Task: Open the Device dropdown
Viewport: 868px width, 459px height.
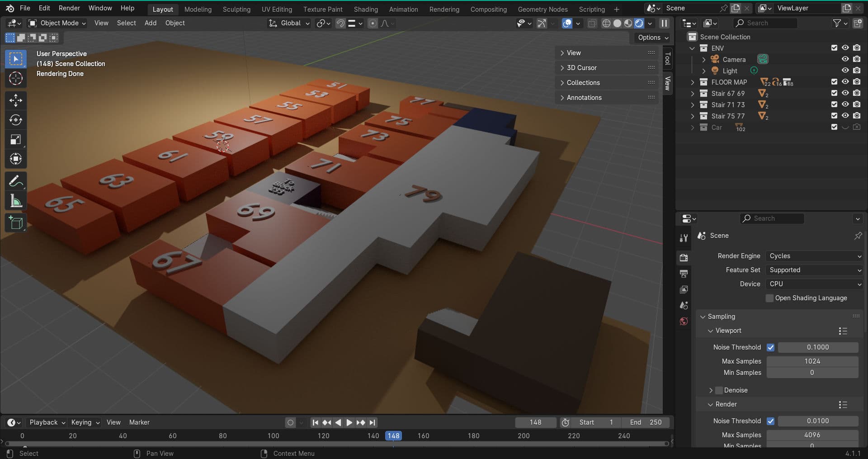Action: click(815, 284)
